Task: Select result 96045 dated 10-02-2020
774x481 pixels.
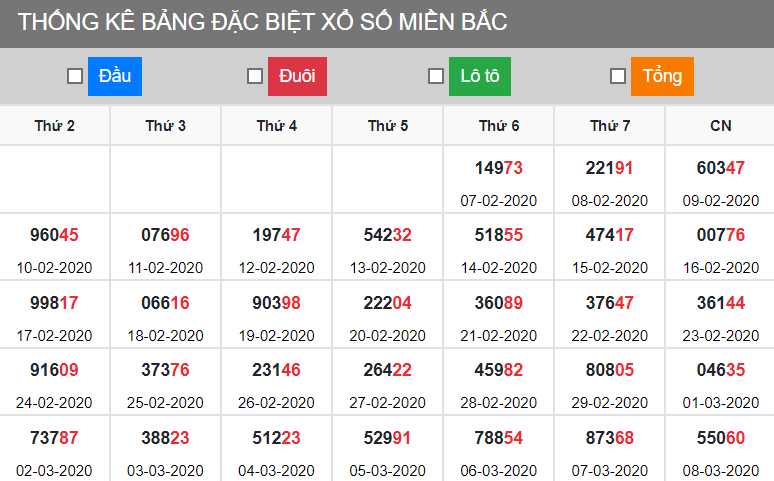Action: click(55, 236)
